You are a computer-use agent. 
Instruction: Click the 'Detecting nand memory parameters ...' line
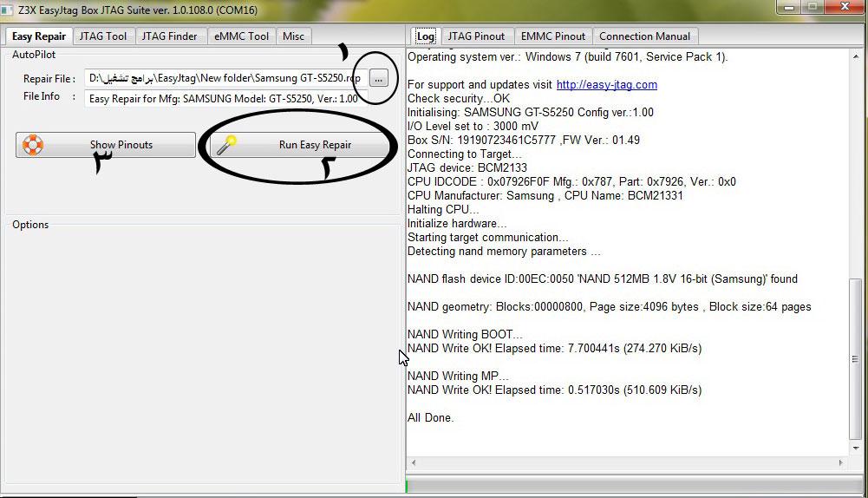[504, 252]
